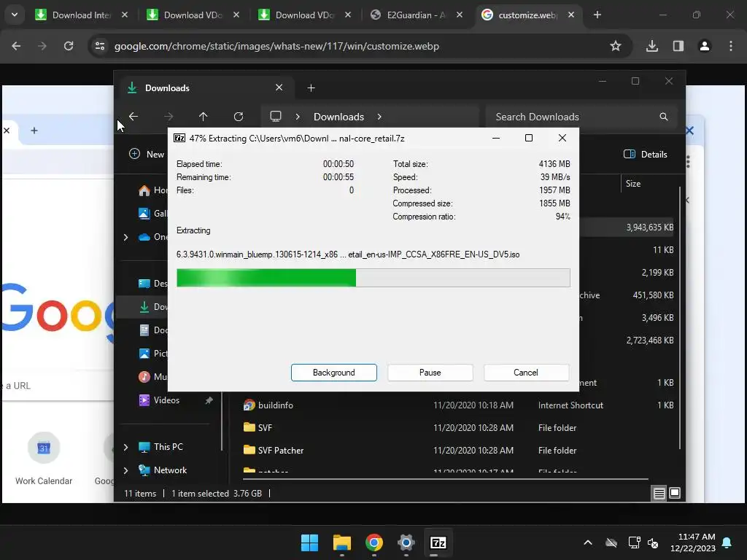Expand the chevron after Downloads in address bar
This screenshot has width=747, height=560.
379,117
